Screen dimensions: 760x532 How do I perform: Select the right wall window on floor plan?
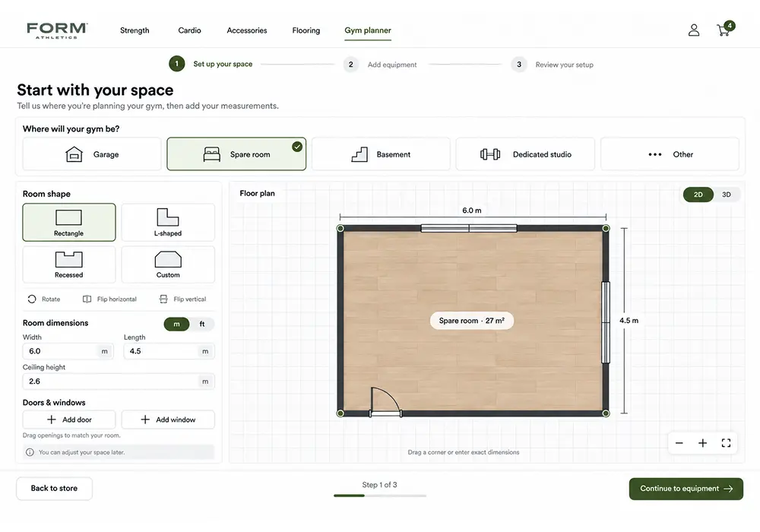606,322
